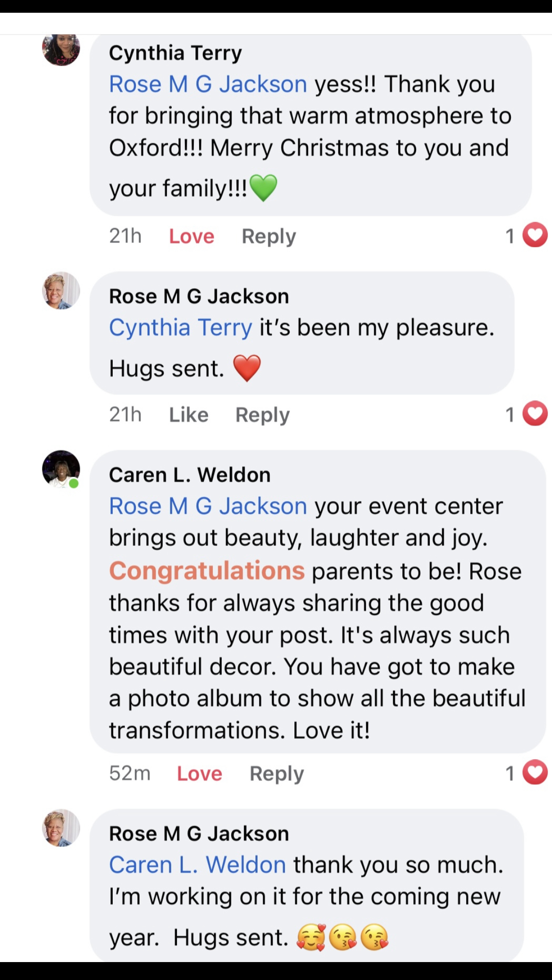This screenshot has height=980, width=552.
Task: Reply to Caren L. Weldon's comment
Action: (x=276, y=773)
